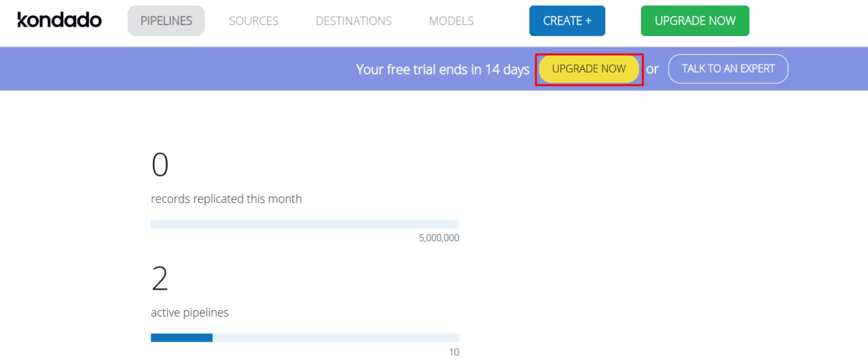Click the 5,000,000 records limit value
The width and height of the screenshot is (868, 363).
(x=438, y=238)
